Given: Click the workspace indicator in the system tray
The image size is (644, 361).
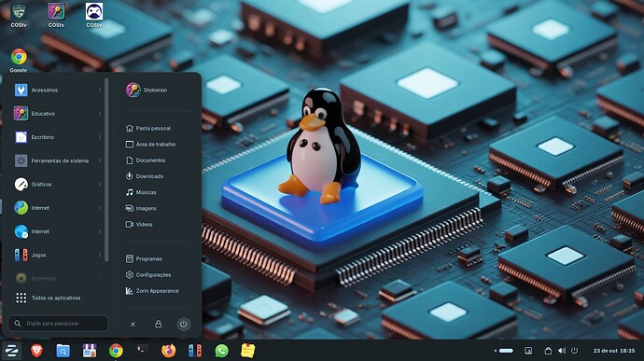Looking at the screenshot, I should coord(504,351).
